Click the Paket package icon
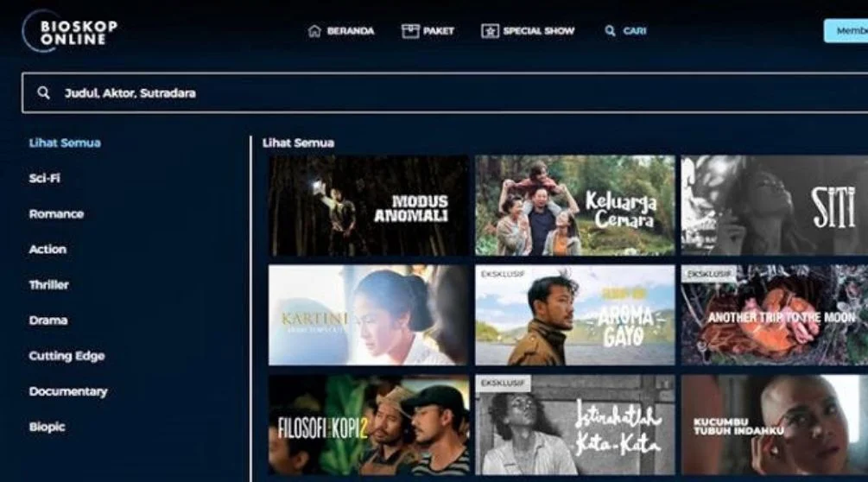868x482 pixels. tap(410, 31)
